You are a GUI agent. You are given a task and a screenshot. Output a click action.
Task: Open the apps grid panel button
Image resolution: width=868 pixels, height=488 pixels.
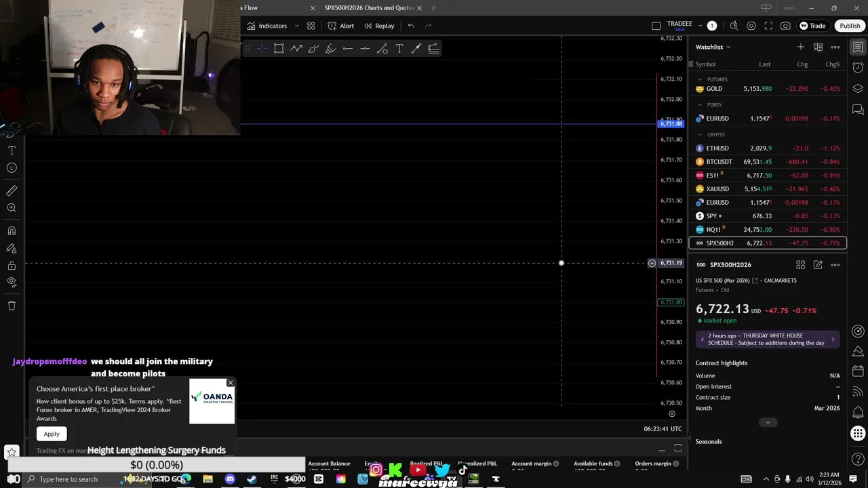click(858, 433)
